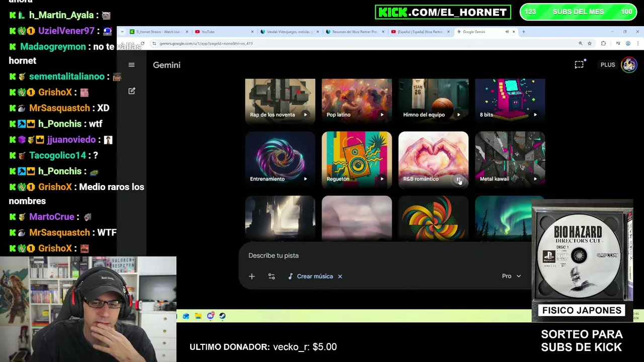The height and width of the screenshot is (362, 644).
Task: Open the site information icon in address bar
Action: (154, 43)
